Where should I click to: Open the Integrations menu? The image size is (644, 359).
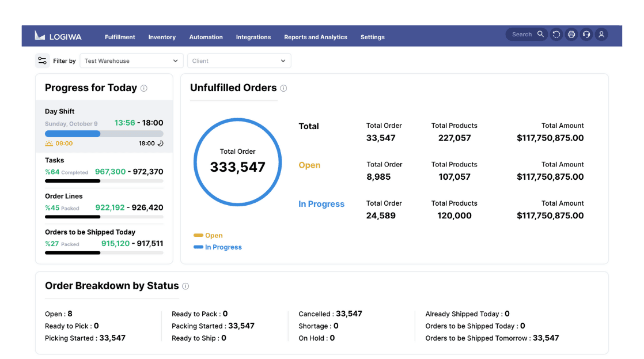coord(253,37)
